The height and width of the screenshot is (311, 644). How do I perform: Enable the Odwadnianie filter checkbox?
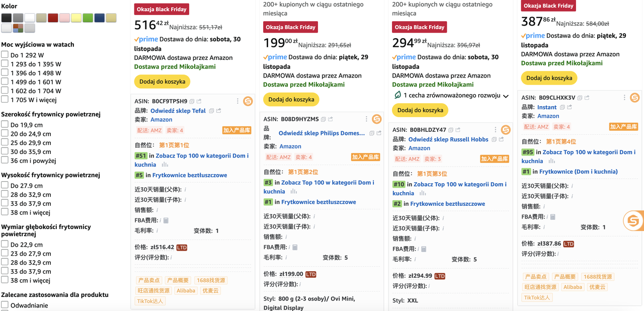pyautogui.click(x=5, y=305)
